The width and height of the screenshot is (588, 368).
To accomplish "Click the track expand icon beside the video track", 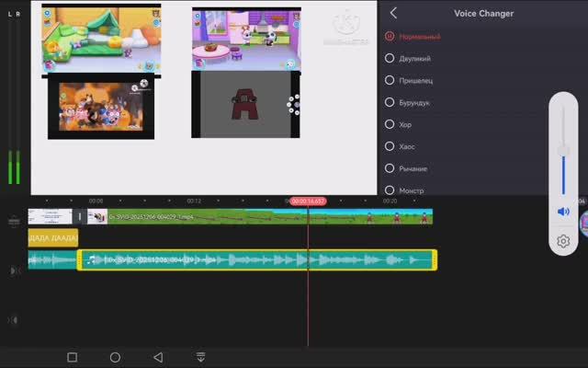I will point(14,221).
